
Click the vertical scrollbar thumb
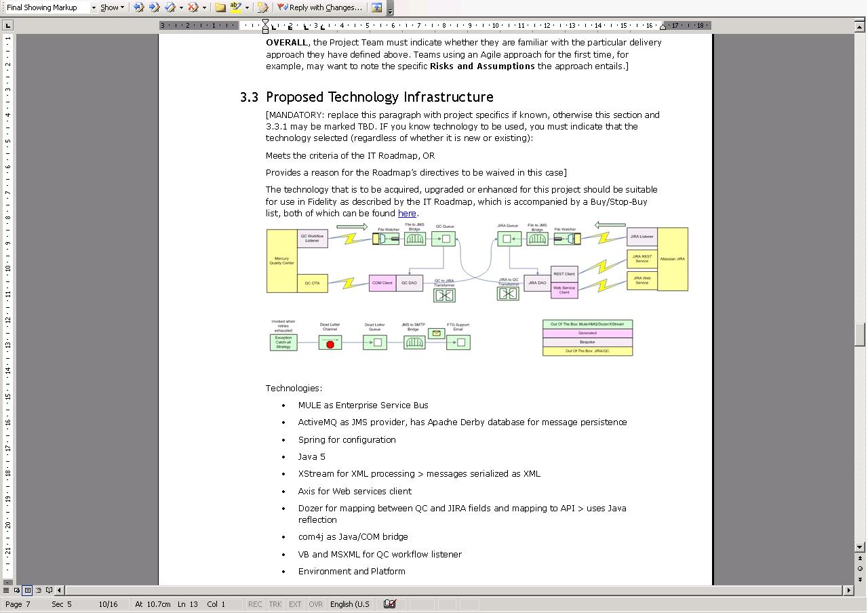860,335
